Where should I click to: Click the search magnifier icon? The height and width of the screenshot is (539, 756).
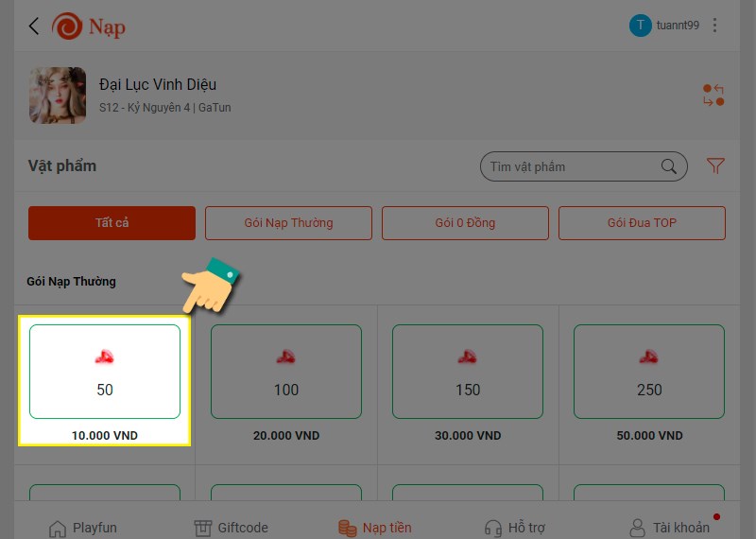(669, 166)
